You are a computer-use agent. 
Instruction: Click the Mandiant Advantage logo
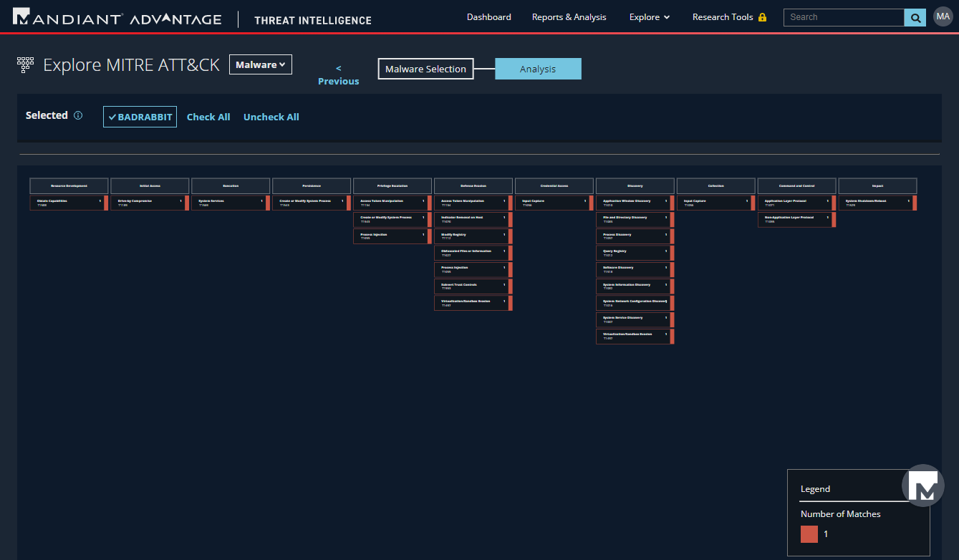[117, 18]
